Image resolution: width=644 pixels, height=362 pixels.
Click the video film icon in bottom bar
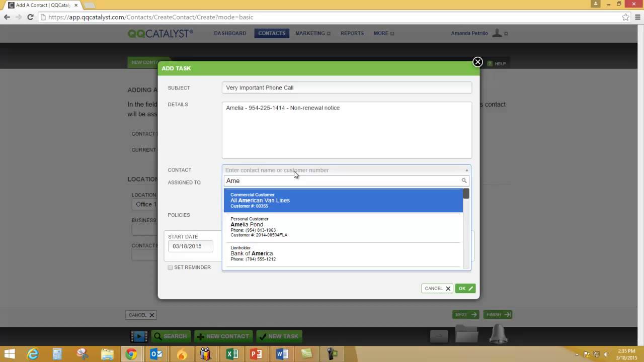pyautogui.click(x=139, y=336)
